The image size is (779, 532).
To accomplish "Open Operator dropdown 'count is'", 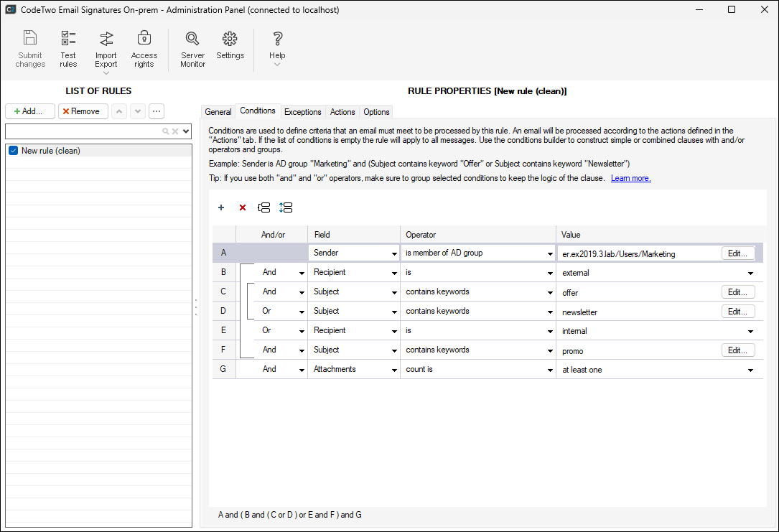I will tap(550, 370).
